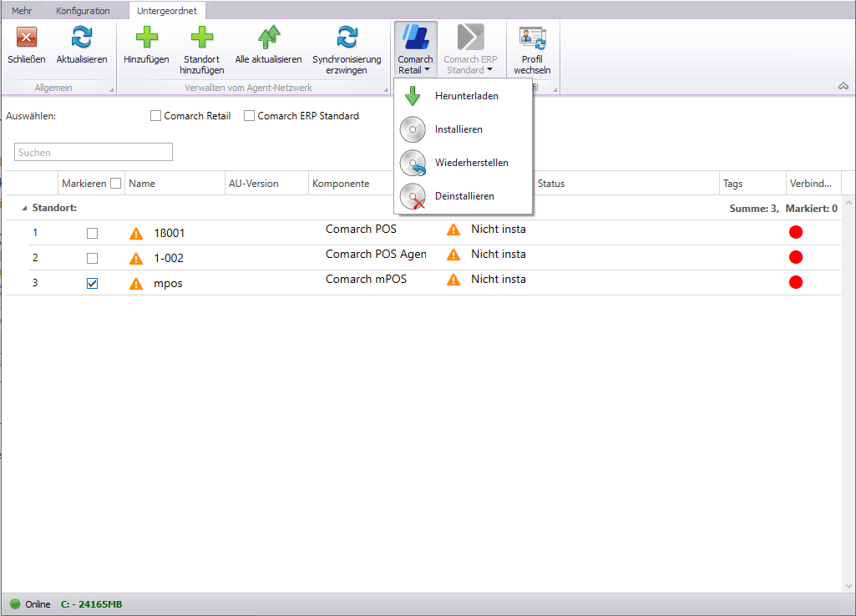Switch to the Konfiguration tab

tap(83, 11)
